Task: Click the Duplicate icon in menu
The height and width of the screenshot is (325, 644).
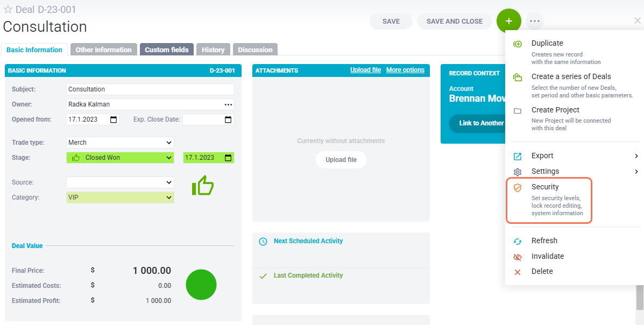Action: tap(518, 44)
